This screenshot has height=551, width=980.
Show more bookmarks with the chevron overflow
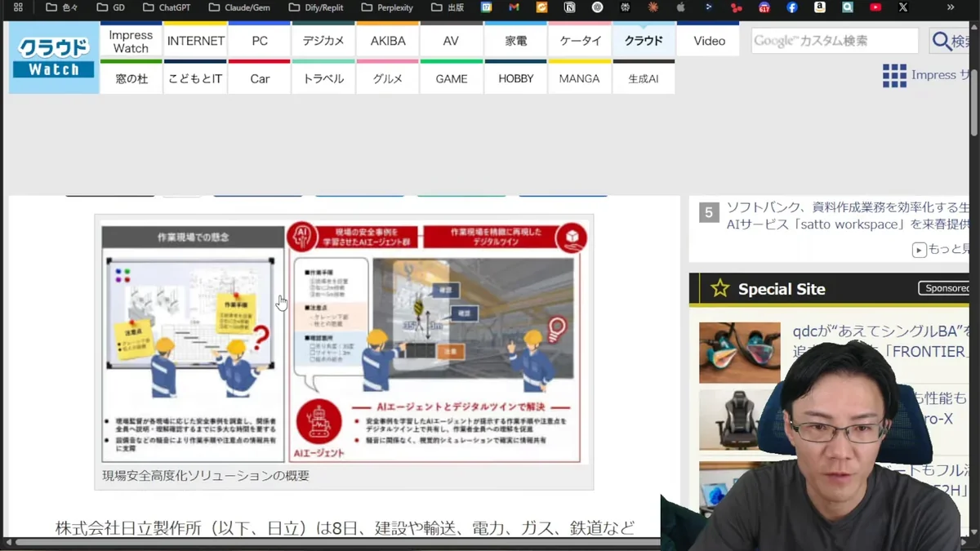click(951, 7)
